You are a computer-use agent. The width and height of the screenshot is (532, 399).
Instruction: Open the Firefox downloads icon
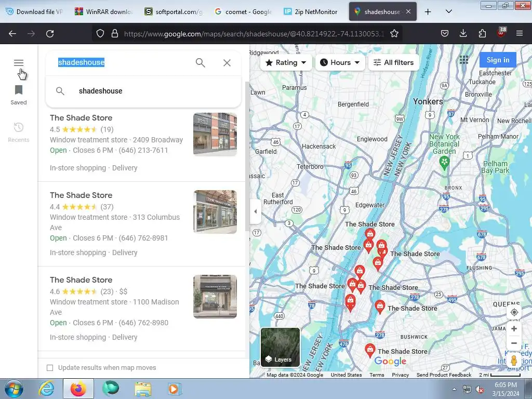pyautogui.click(x=463, y=33)
